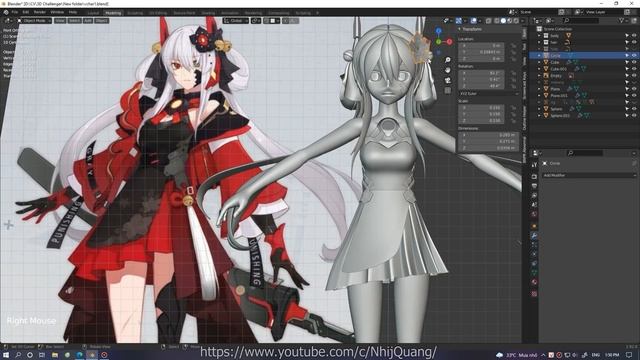
Task: Open the Window menu
Action: 57,12
